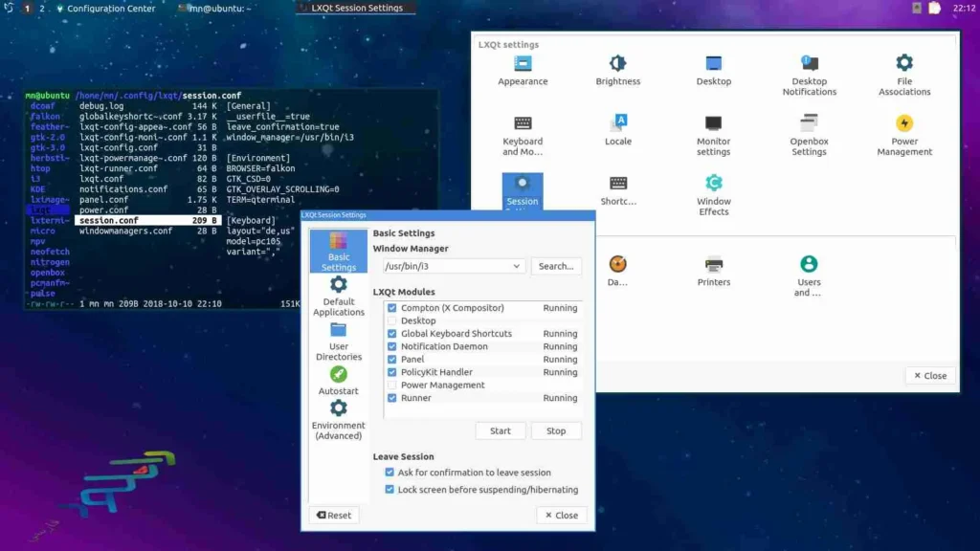The height and width of the screenshot is (551, 980).
Task: Click the clock showing 22:12
Action: pos(964,8)
